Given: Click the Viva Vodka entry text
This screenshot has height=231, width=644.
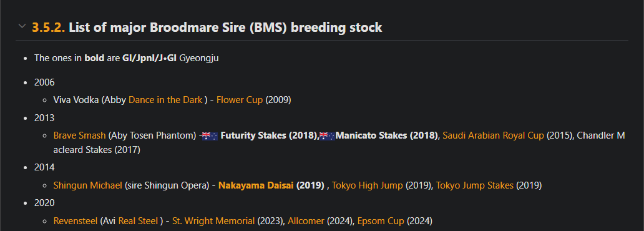Looking at the screenshot, I should (x=76, y=100).
